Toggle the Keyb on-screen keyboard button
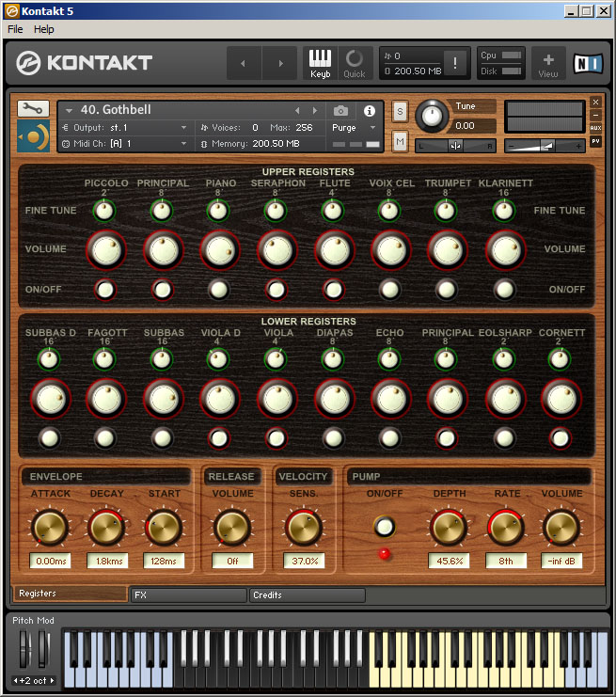The width and height of the screenshot is (616, 697). (x=321, y=63)
